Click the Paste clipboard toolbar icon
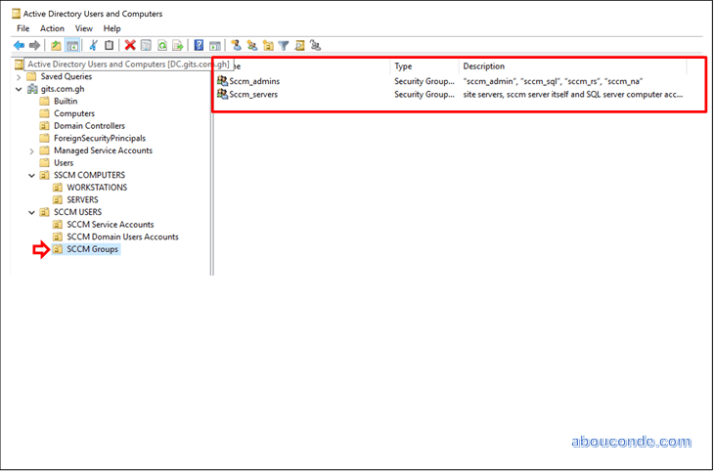The height and width of the screenshot is (472, 714). 109,45
